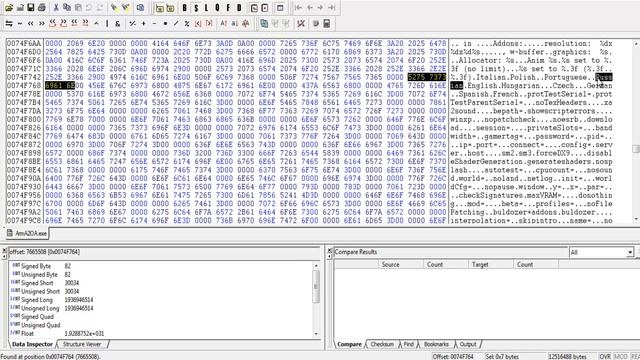Select Double (D) data view

(x=239, y=8)
